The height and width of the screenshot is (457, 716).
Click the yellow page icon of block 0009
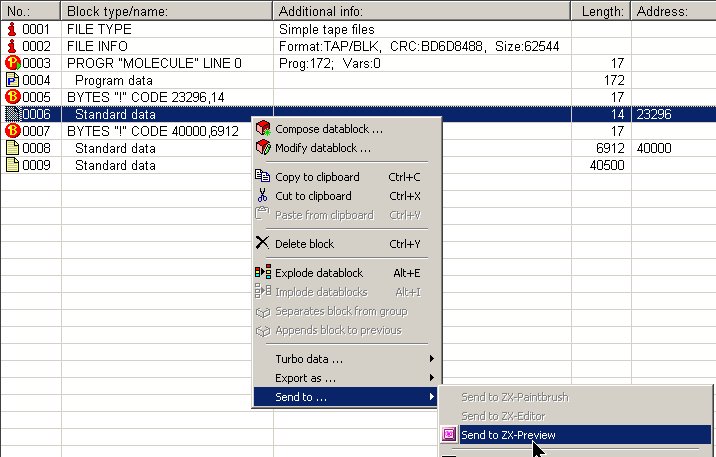(x=12, y=165)
